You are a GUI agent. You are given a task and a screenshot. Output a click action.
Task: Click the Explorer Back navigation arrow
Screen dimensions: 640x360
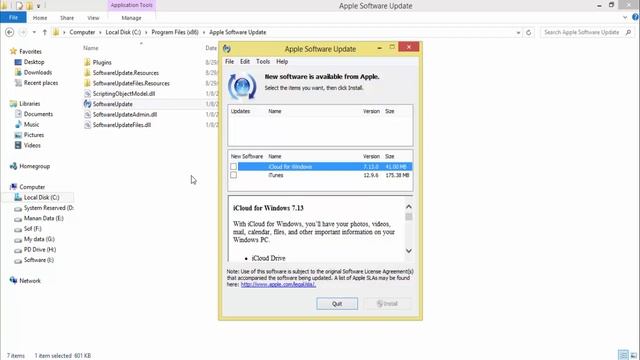(9, 32)
